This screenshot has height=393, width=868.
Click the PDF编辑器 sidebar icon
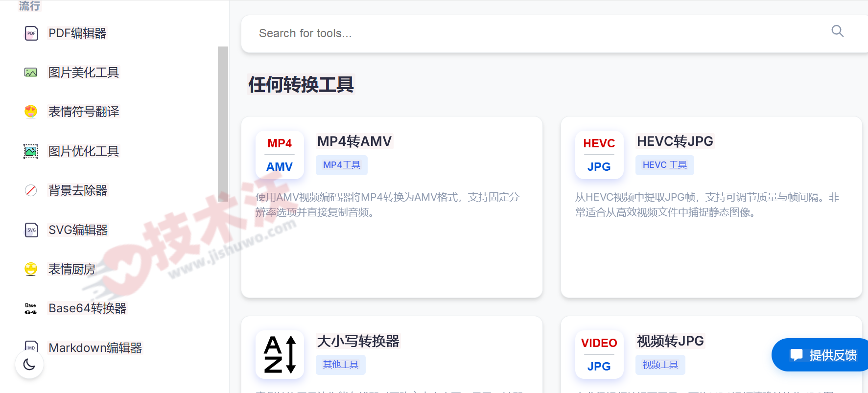[31, 33]
